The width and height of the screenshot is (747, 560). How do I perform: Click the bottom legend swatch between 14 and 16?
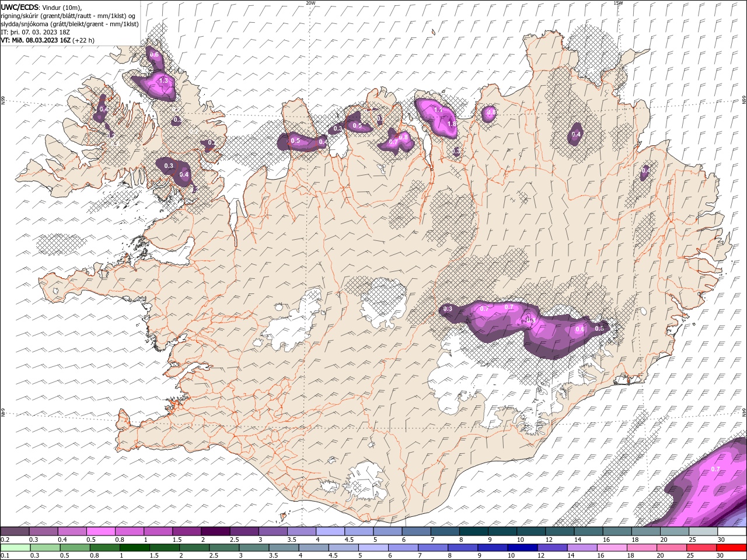click(581, 548)
